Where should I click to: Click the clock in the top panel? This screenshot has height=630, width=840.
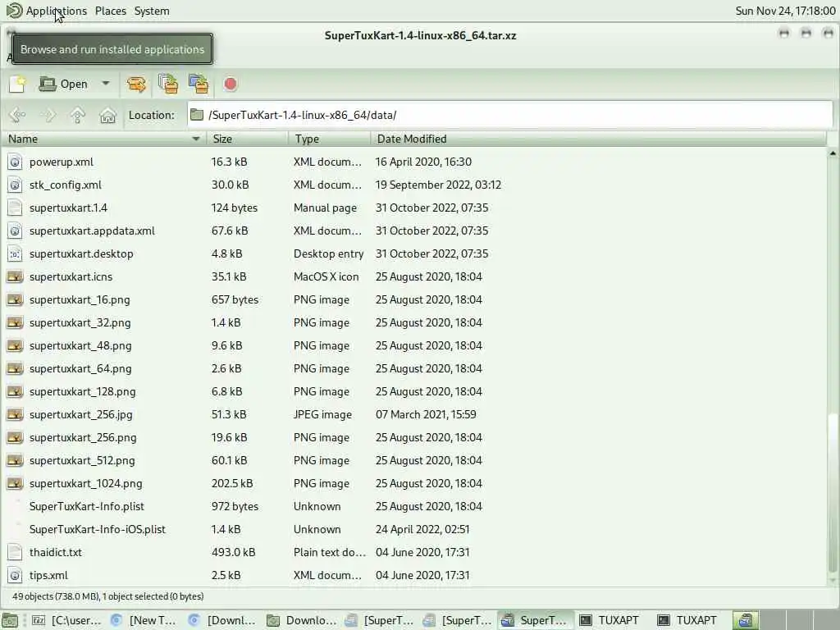click(785, 11)
